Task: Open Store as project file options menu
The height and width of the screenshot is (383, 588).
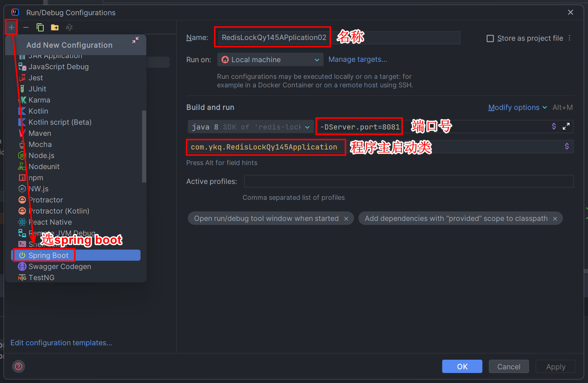Action: tap(569, 38)
